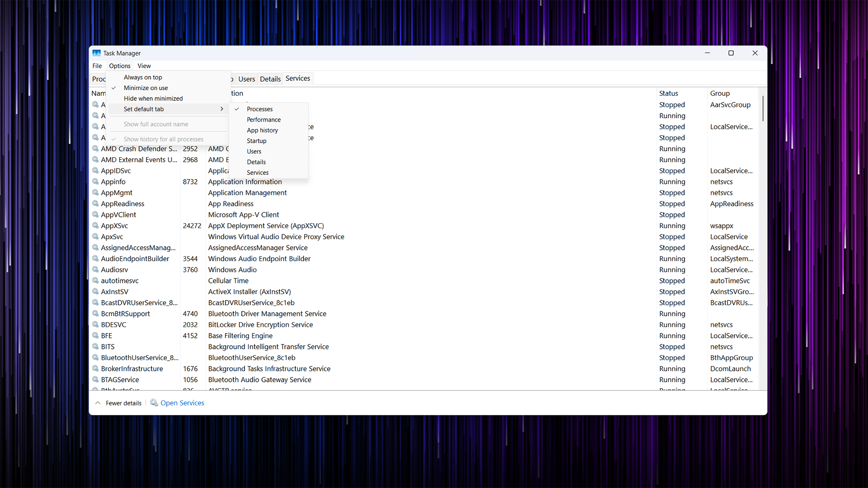Click the AppMgmt service gear icon

coord(95,192)
